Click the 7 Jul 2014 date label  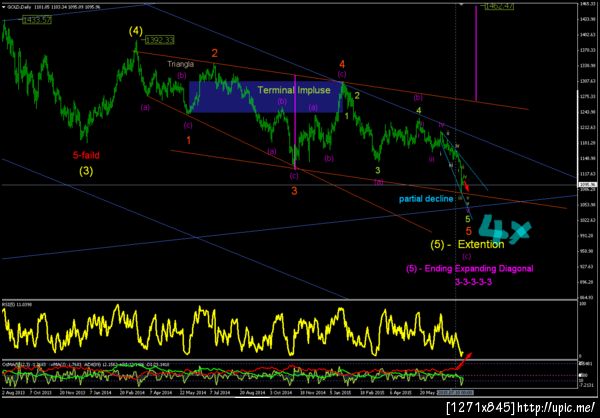(219, 393)
